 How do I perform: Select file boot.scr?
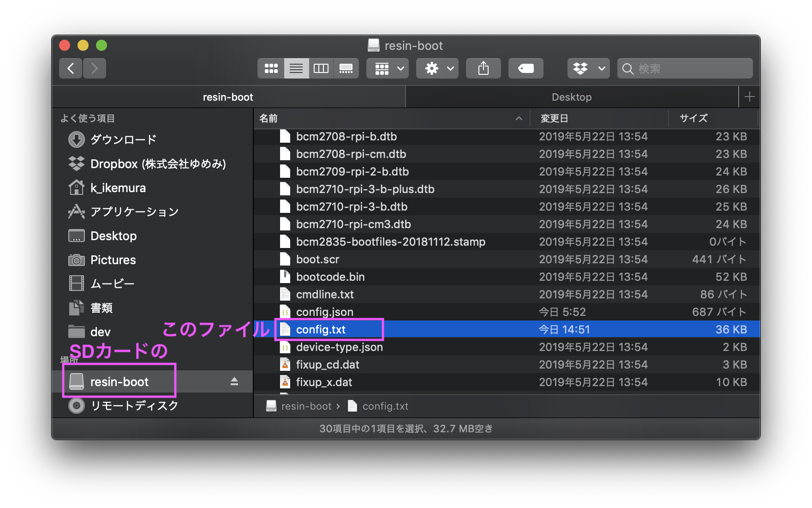(x=507, y=260)
